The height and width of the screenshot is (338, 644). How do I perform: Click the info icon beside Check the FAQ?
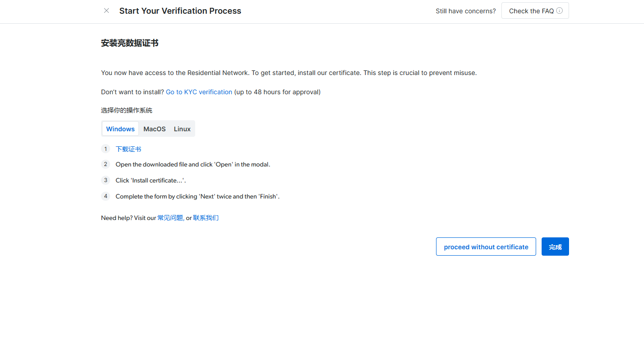(x=559, y=11)
